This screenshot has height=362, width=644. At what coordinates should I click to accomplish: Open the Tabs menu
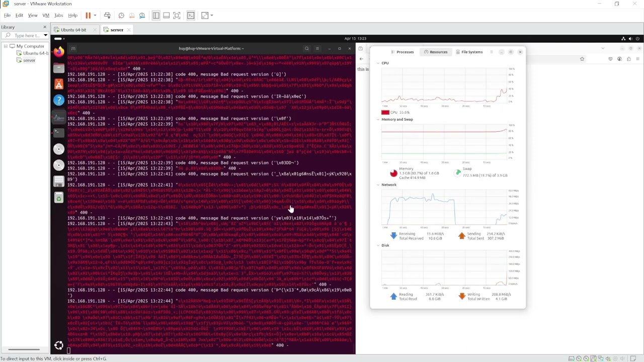58,16
